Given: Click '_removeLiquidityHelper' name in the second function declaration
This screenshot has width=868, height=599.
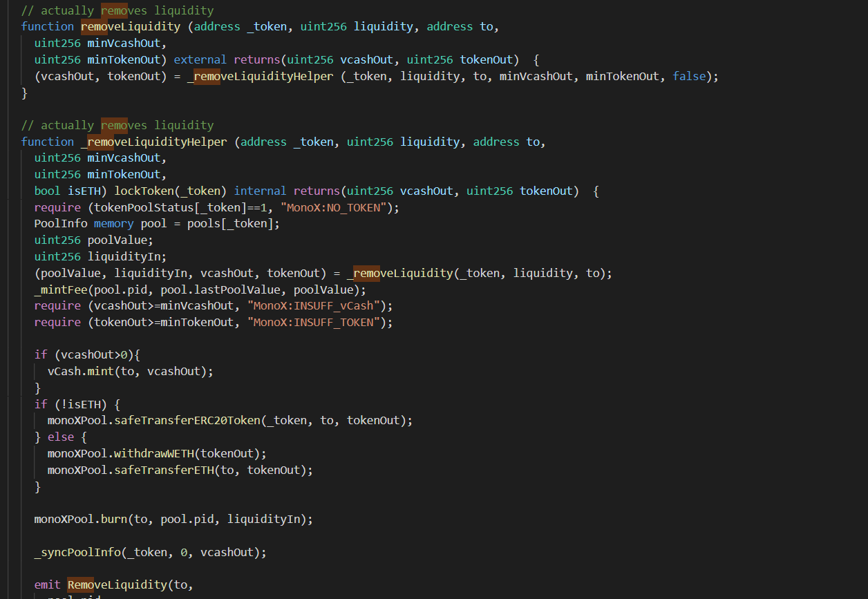Looking at the screenshot, I should (154, 142).
